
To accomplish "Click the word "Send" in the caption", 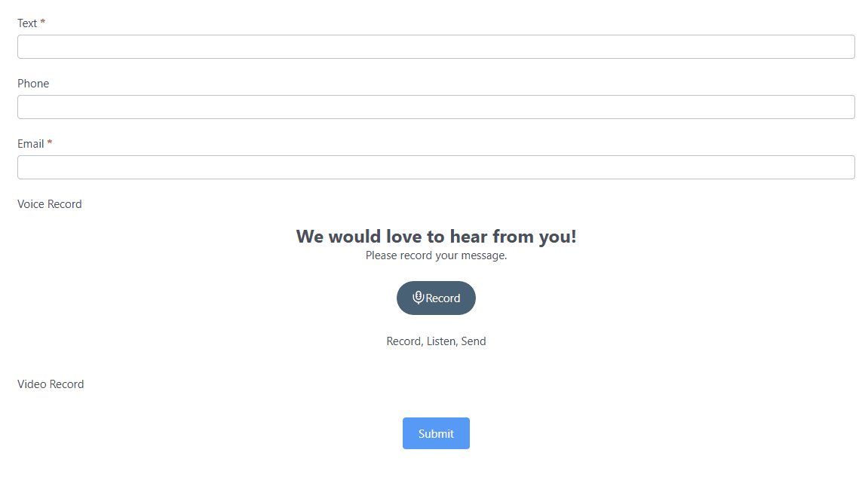I will pyautogui.click(x=474, y=341).
